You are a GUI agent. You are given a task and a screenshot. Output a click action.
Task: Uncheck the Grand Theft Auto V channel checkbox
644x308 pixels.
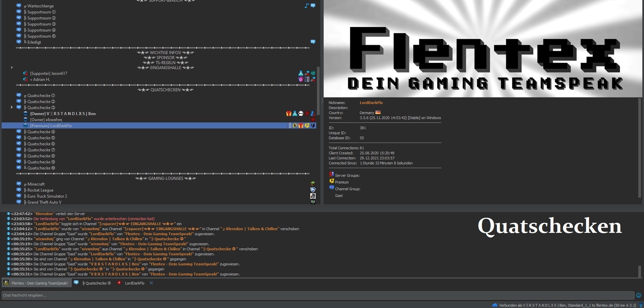tap(19, 202)
